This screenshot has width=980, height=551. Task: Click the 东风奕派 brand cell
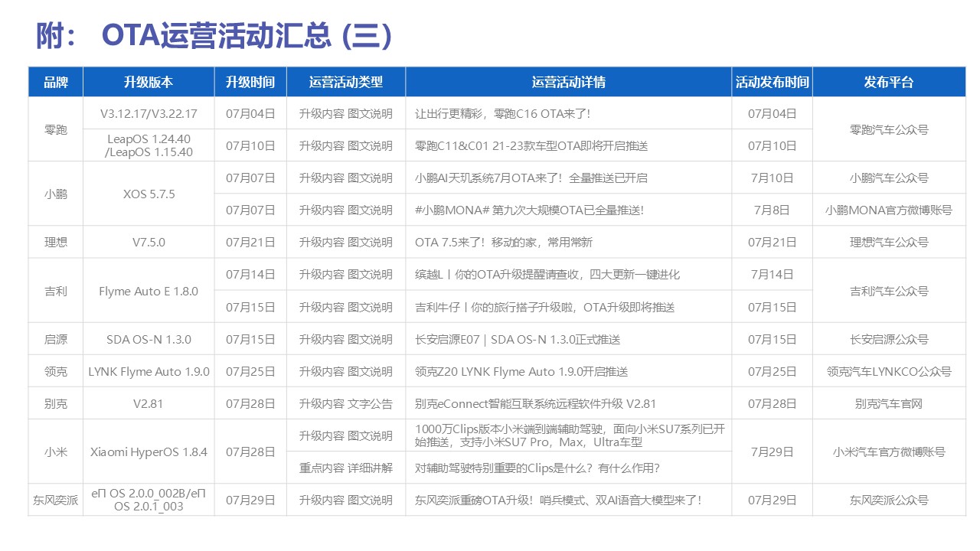56,500
